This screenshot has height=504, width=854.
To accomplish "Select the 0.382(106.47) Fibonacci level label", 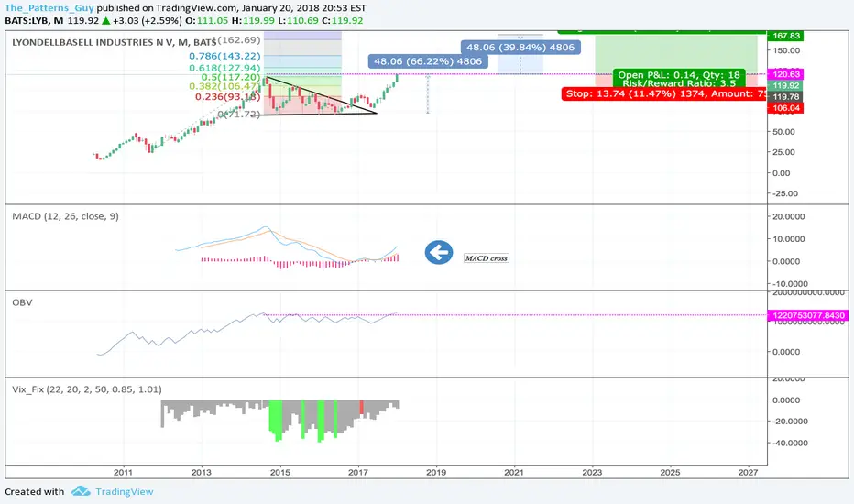I will [x=224, y=86].
